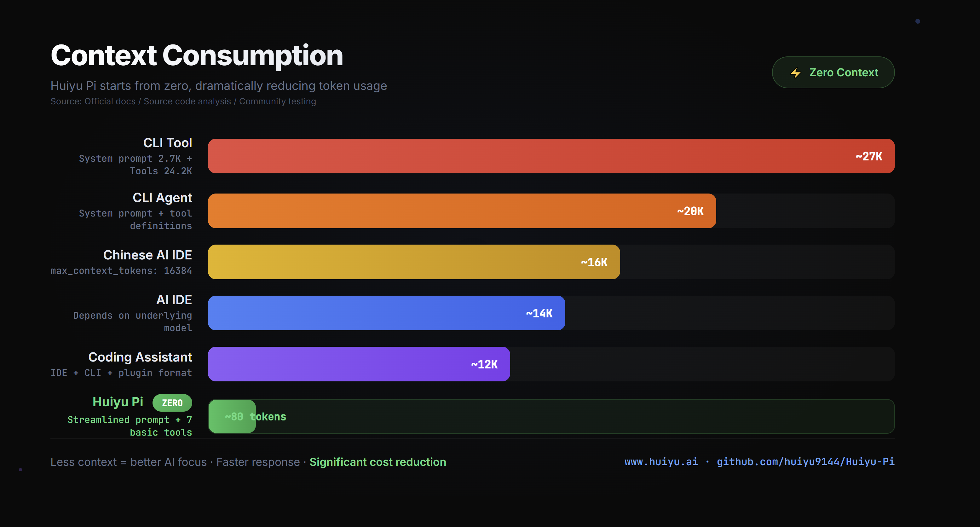
Task: Click the ~14K value label
Action: [x=539, y=313]
